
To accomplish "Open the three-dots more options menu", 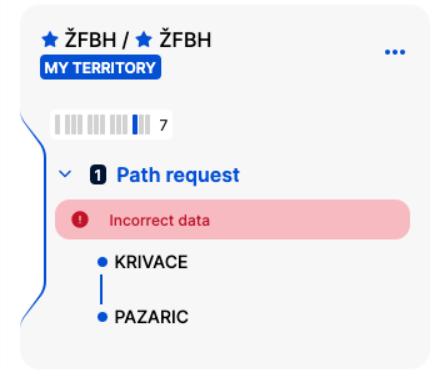I will (395, 52).
